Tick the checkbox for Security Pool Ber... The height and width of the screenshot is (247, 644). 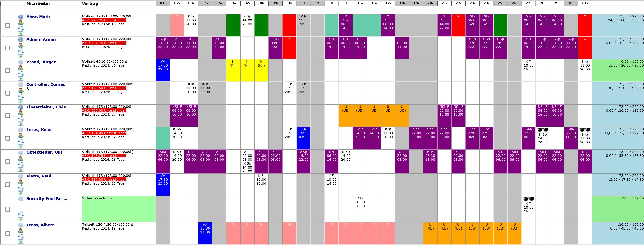8,209
